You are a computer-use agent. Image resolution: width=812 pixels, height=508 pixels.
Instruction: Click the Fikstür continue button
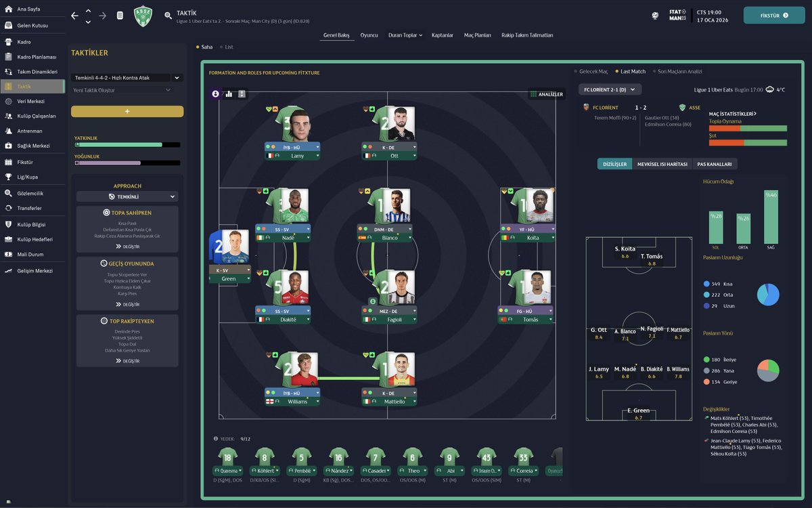pyautogui.click(x=774, y=15)
